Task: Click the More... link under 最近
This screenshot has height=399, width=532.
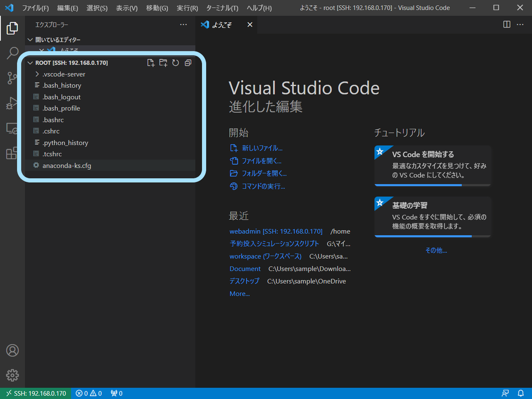Action: click(x=240, y=294)
